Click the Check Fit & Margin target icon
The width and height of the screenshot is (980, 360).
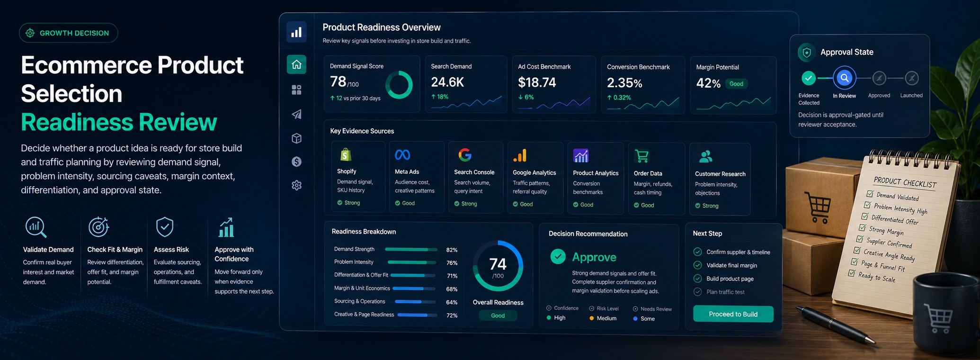click(99, 227)
